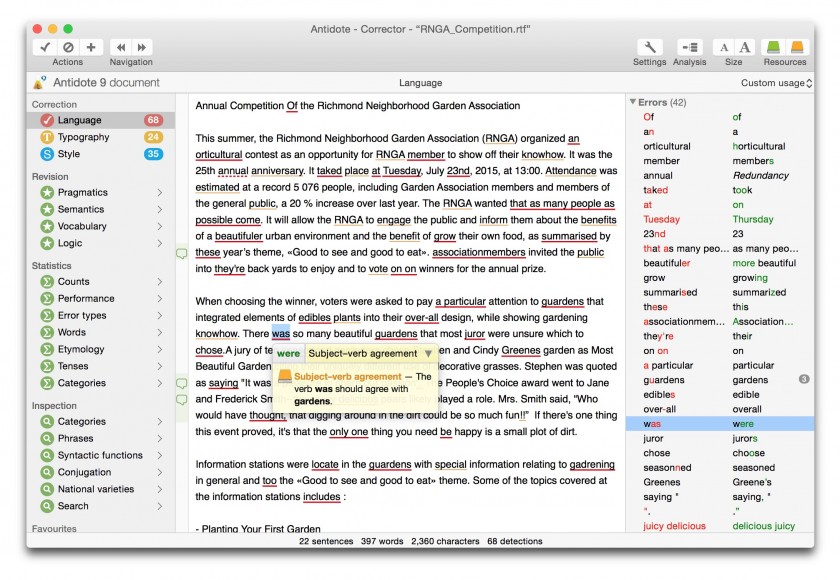
Task: Click the plus add-to-dictionary button
Action: coord(91,47)
